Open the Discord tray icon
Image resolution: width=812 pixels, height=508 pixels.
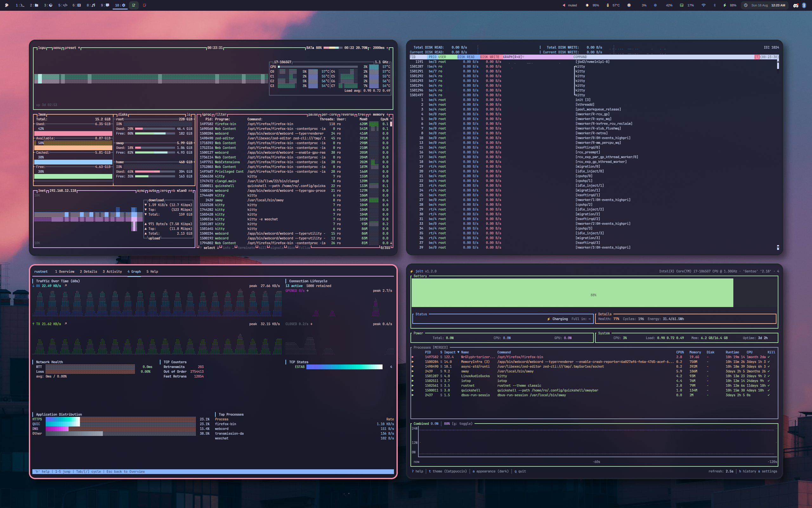click(796, 5)
